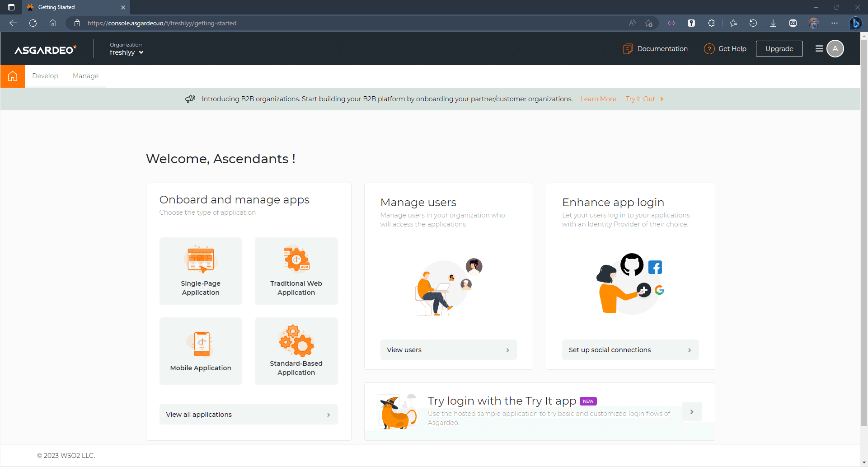The width and height of the screenshot is (868, 467).
Task: Click the GitHub logo in Enhance app login
Action: [x=632, y=264]
